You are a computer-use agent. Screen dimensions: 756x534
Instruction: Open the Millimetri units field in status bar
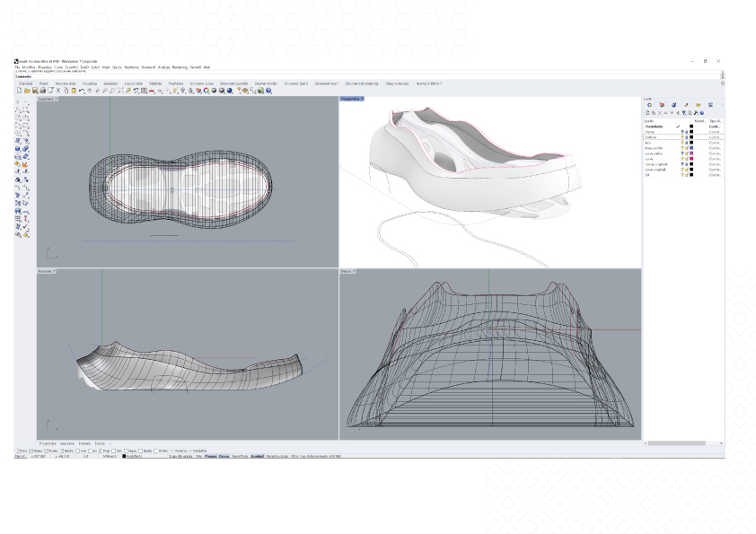click(110, 456)
